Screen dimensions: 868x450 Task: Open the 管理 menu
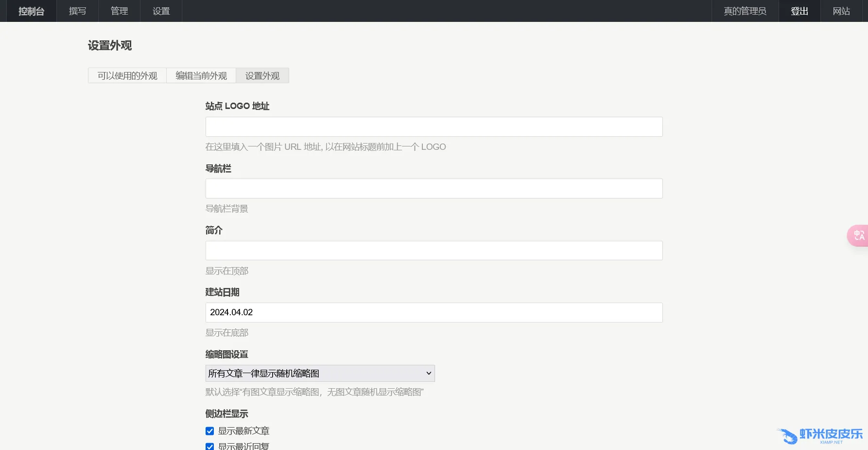119,11
